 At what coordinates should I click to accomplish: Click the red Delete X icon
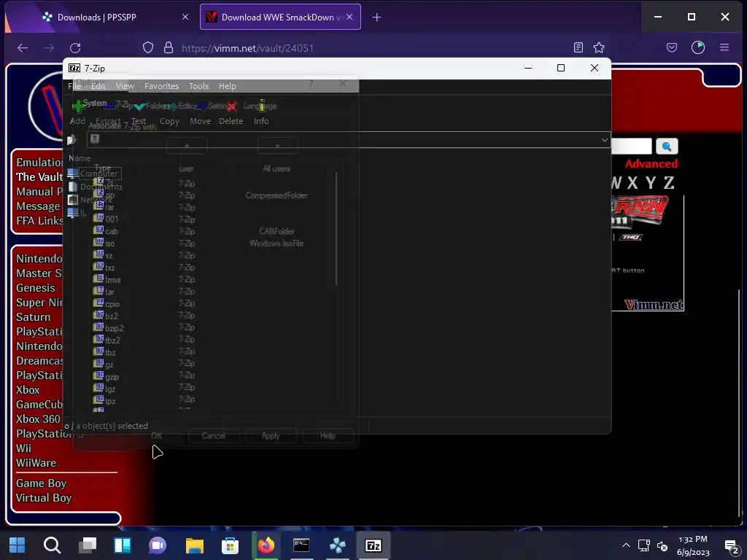tap(231, 106)
